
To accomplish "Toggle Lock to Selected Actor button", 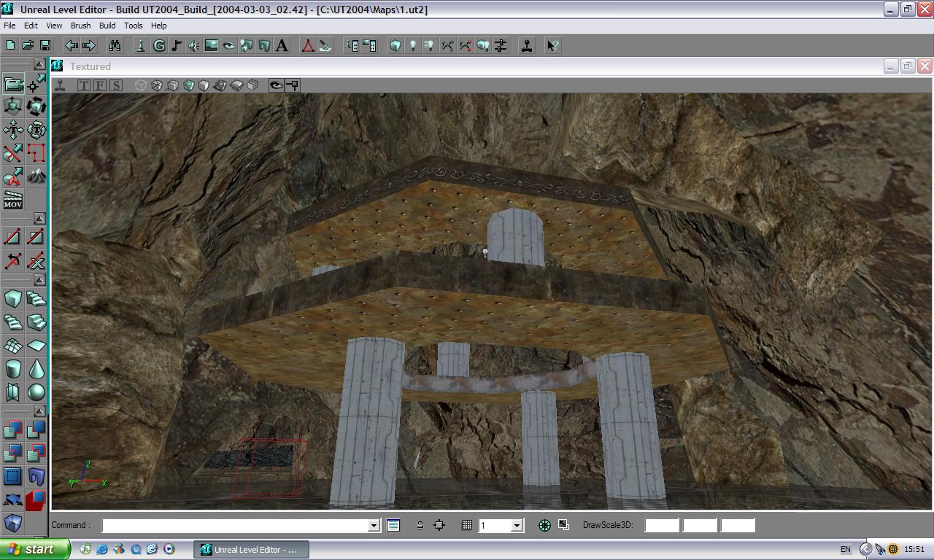I will click(293, 85).
